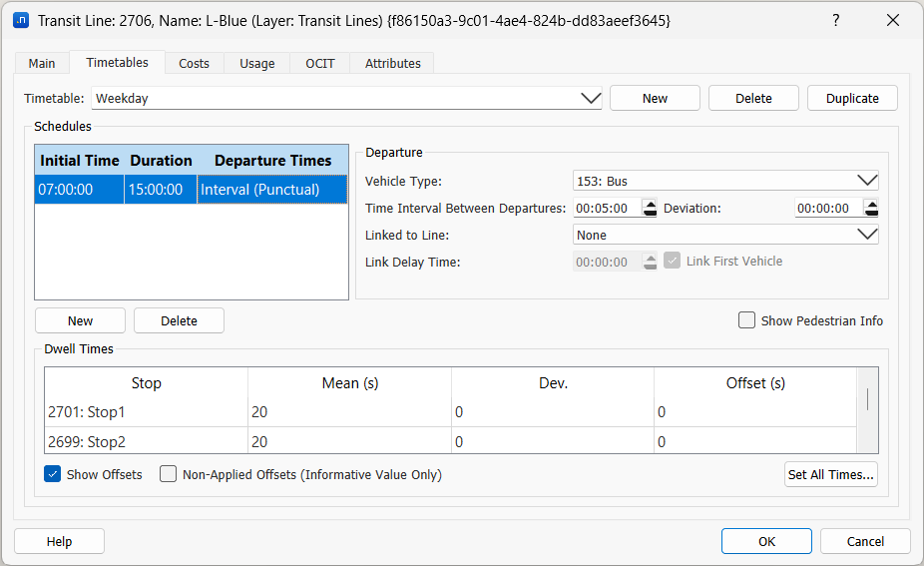
Task: Uncheck Show Offsets checkbox
Action: pos(53,474)
